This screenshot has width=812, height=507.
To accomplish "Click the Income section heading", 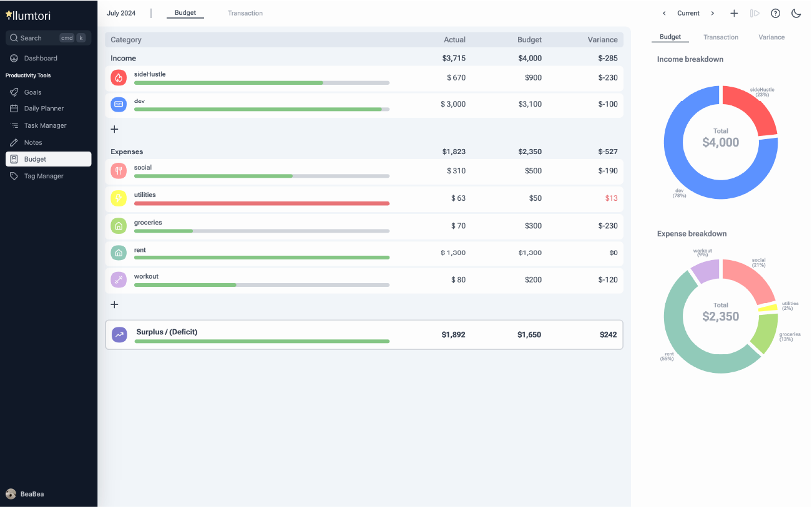I will click(x=123, y=59).
